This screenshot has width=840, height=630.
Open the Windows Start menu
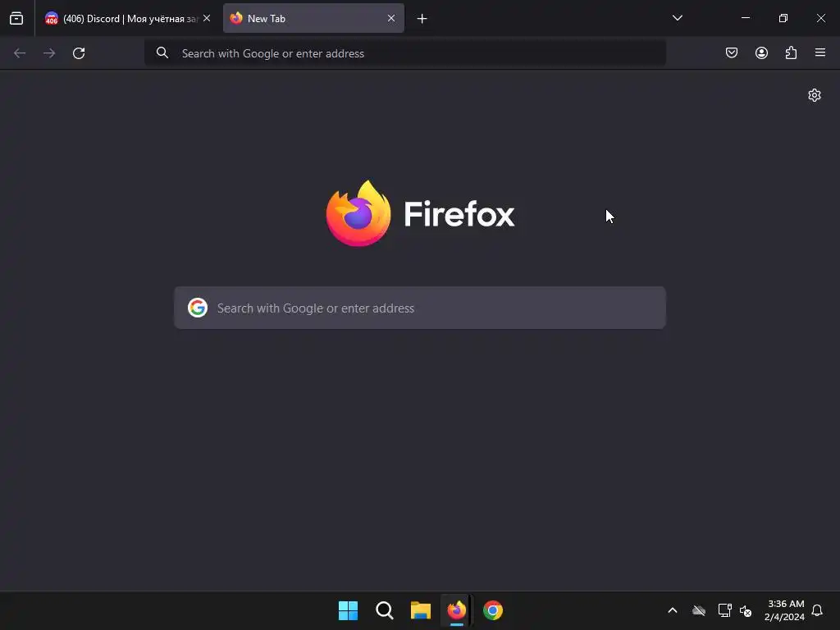348,610
